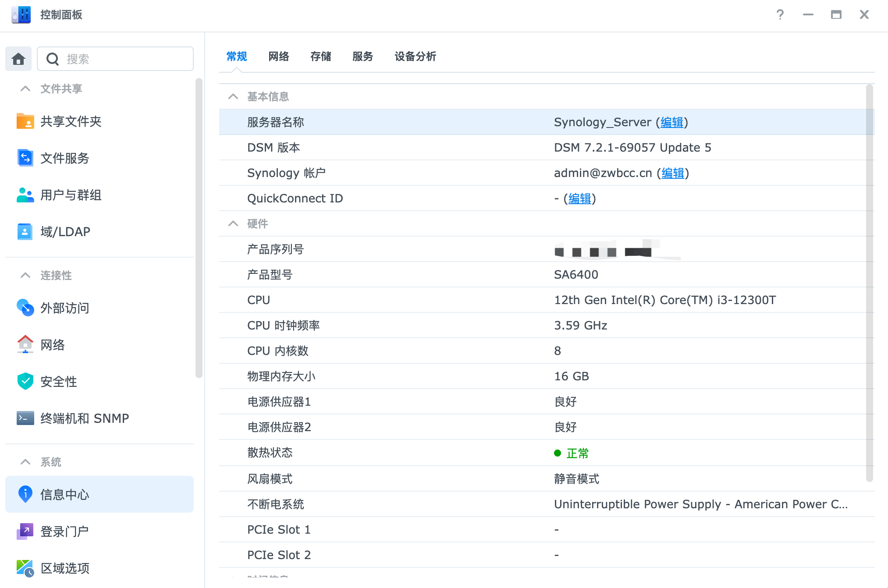
Task: Maximize the Control Panel window
Action: pyautogui.click(x=836, y=15)
